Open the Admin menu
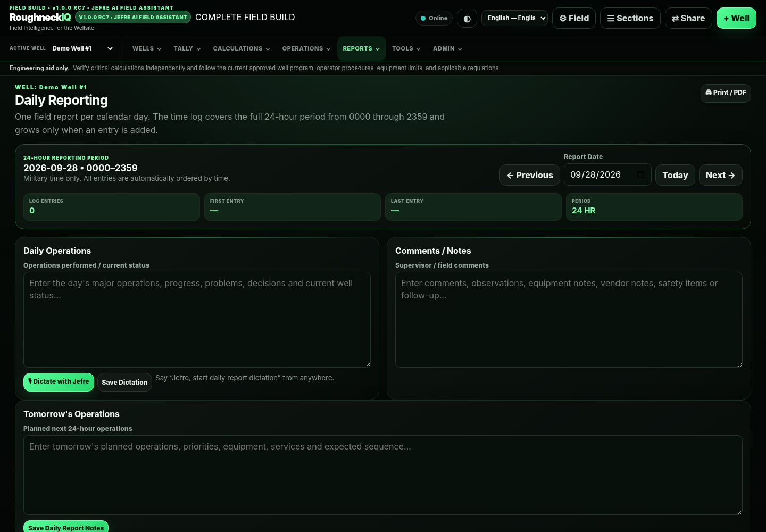The width and height of the screenshot is (766, 532). [447, 48]
